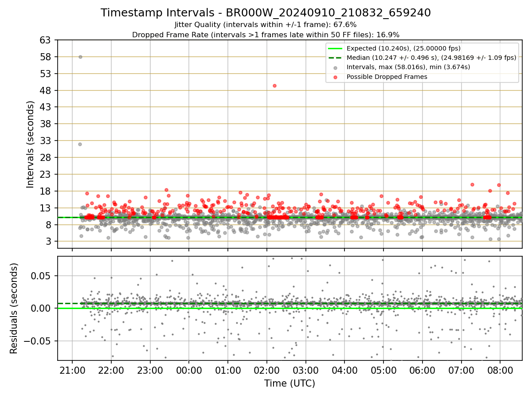
Task: Click the gray outlier point near 32 seconds
Action: pos(80,144)
